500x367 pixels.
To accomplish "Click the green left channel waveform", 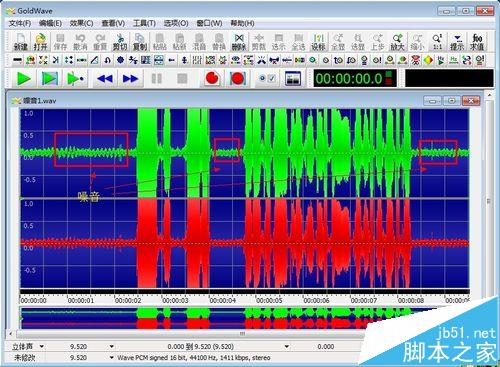I will pos(244,153).
